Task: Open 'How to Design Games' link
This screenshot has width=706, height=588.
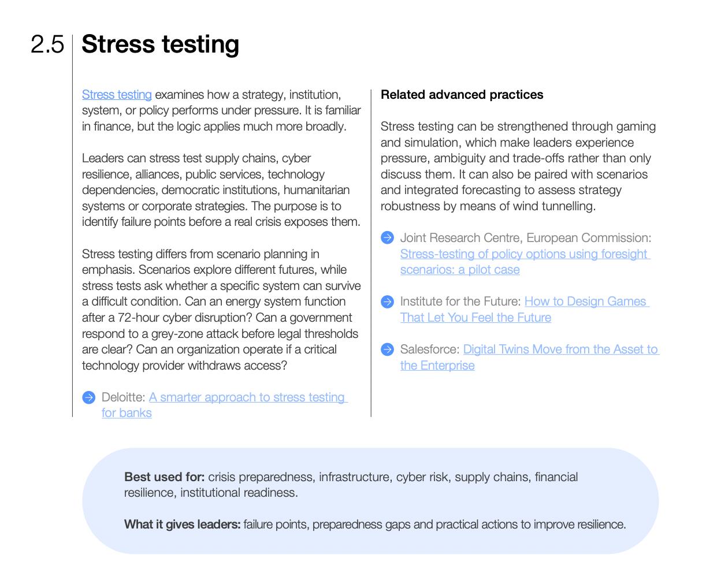Action: click(x=585, y=302)
